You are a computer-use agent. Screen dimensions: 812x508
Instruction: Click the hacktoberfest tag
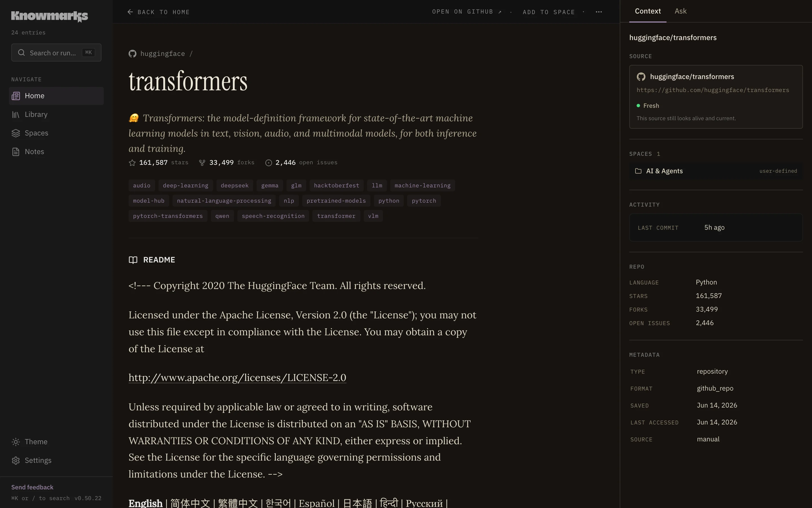(x=337, y=185)
